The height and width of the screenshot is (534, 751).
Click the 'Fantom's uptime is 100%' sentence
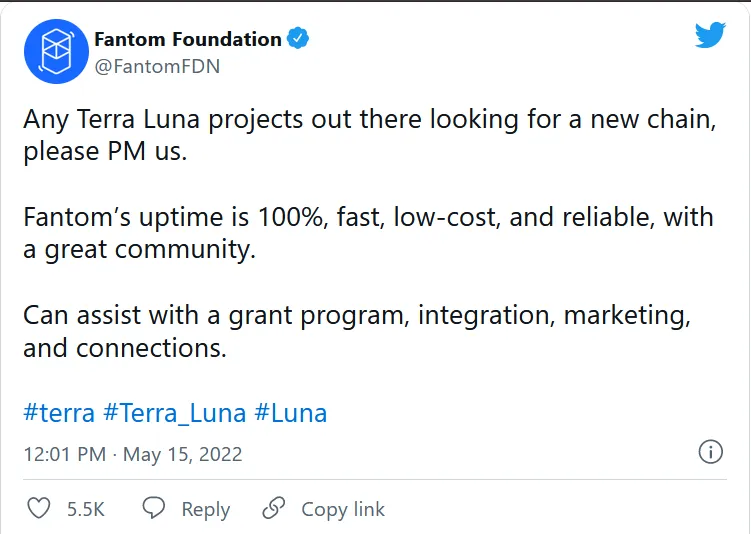point(368,233)
